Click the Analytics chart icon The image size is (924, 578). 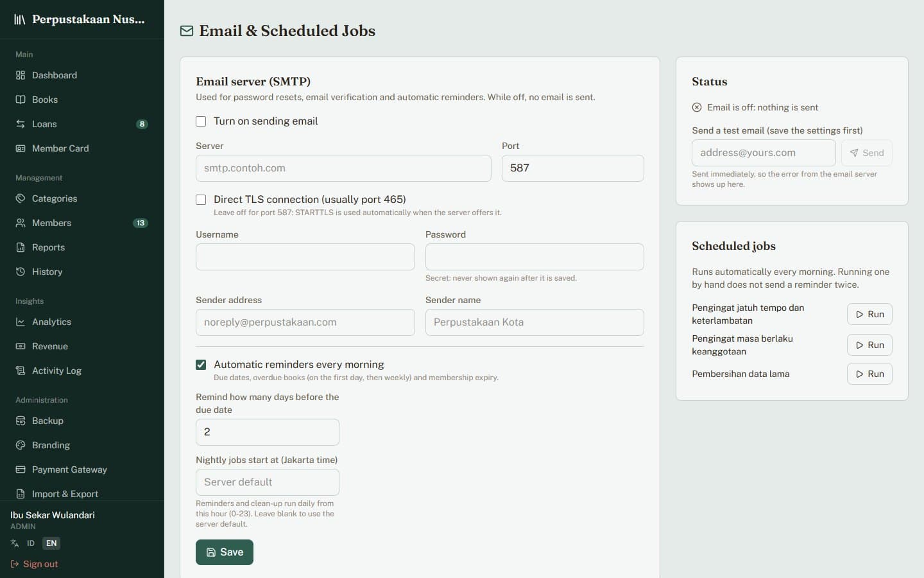[21, 322]
